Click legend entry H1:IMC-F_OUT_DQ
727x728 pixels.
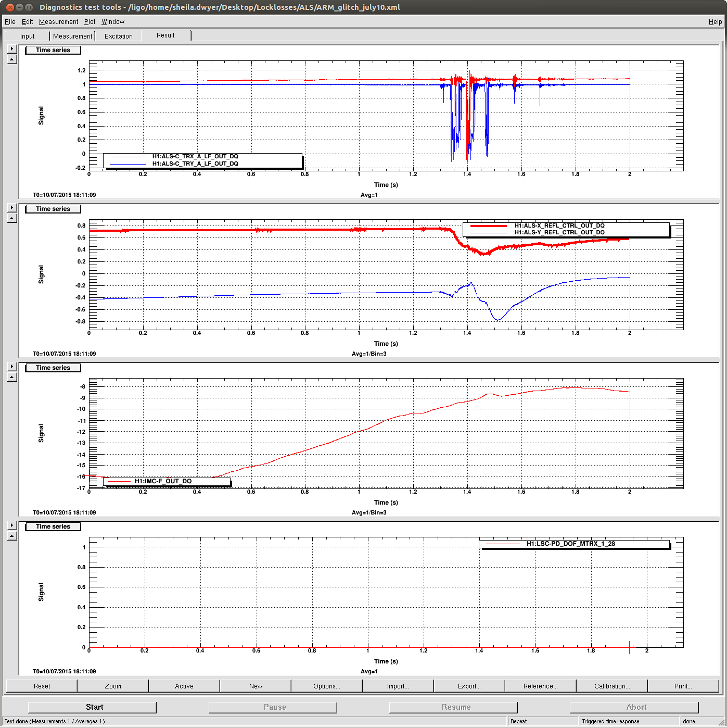point(163,481)
